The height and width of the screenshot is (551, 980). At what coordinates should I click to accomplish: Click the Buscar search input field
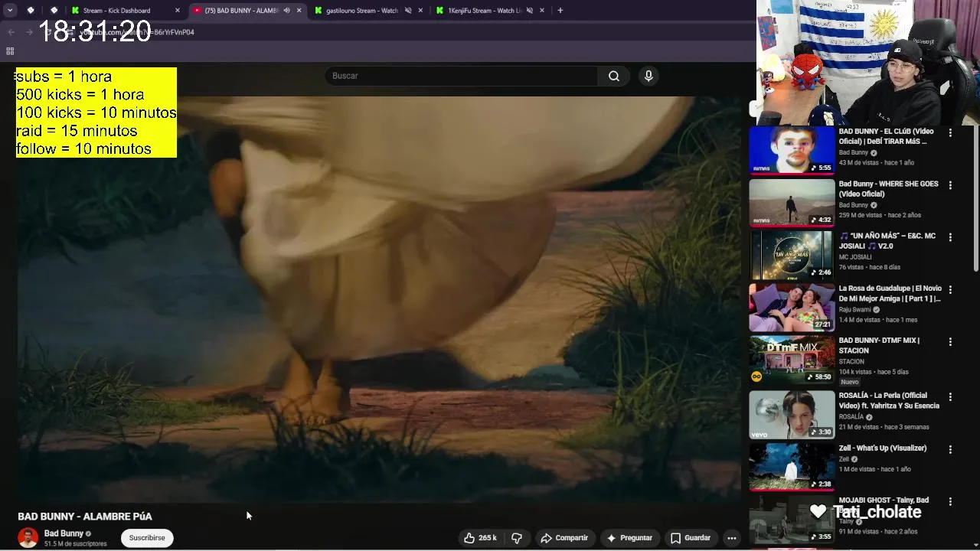click(461, 76)
